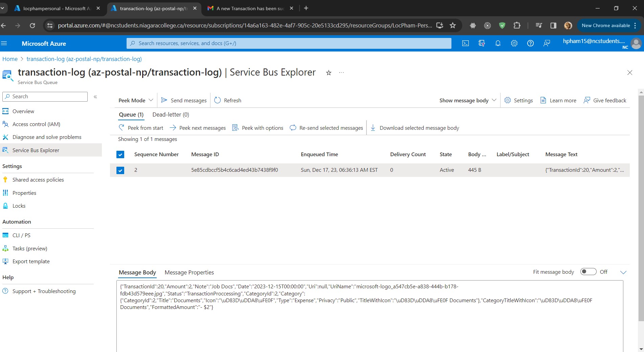
Task: Open Directories and subscriptions filter icon
Action: [x=482, y=43]
